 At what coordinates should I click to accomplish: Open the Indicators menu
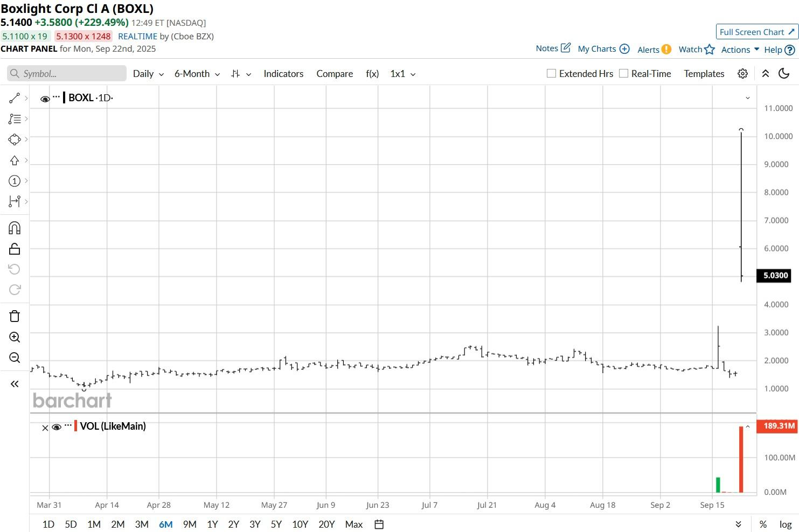[x=283, y=74]
